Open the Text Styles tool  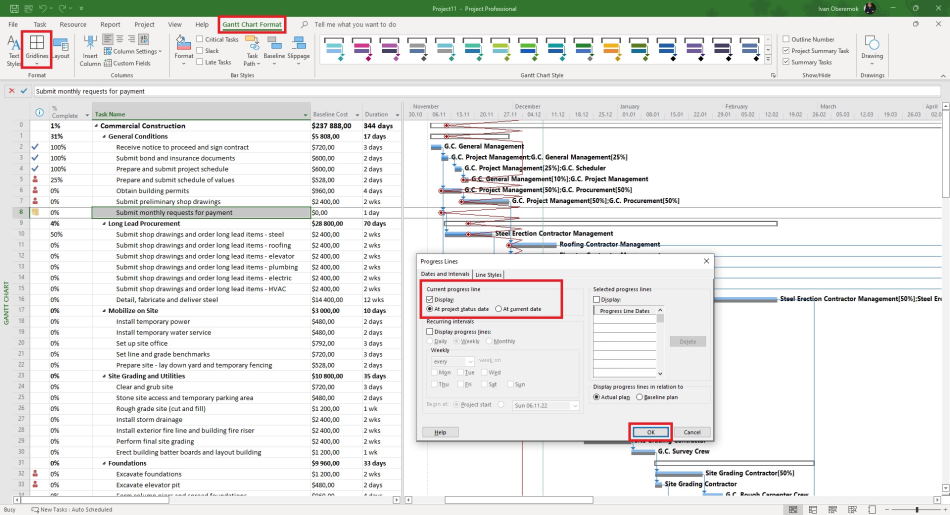(x=13, y=50)
